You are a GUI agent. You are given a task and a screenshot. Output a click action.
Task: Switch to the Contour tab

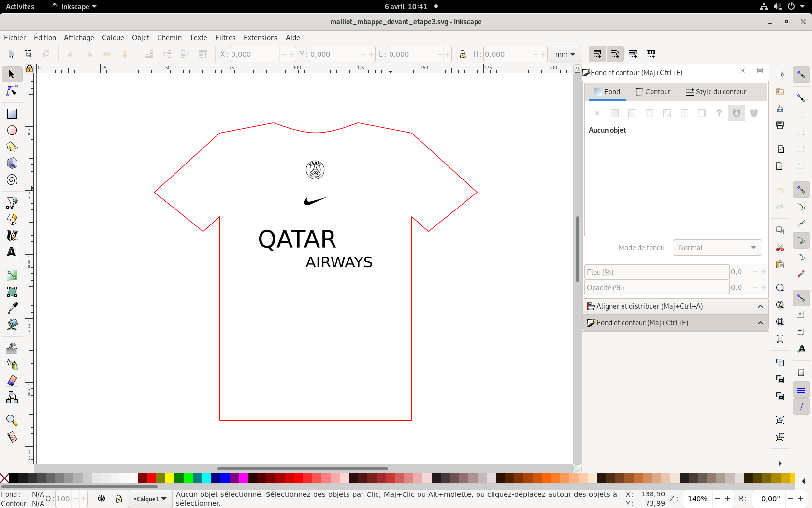tap(653, 92)
